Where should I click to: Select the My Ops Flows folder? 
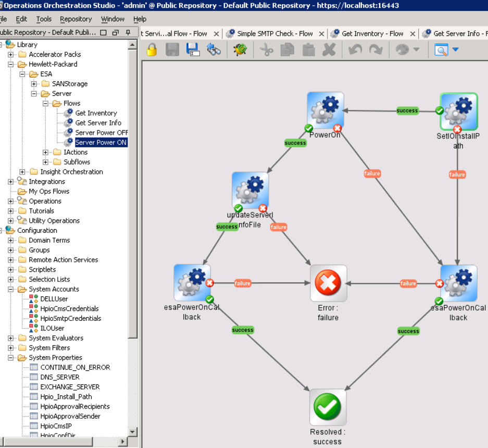pos(49,192)
